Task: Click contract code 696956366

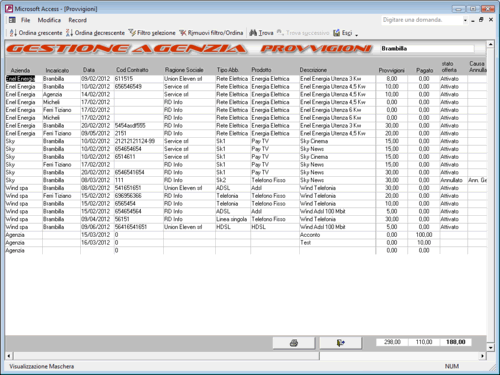Action: click(138, 196)
